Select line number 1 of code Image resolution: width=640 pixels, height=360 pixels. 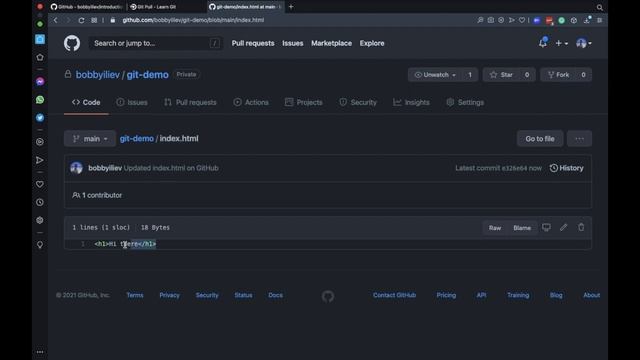[82, 244]
